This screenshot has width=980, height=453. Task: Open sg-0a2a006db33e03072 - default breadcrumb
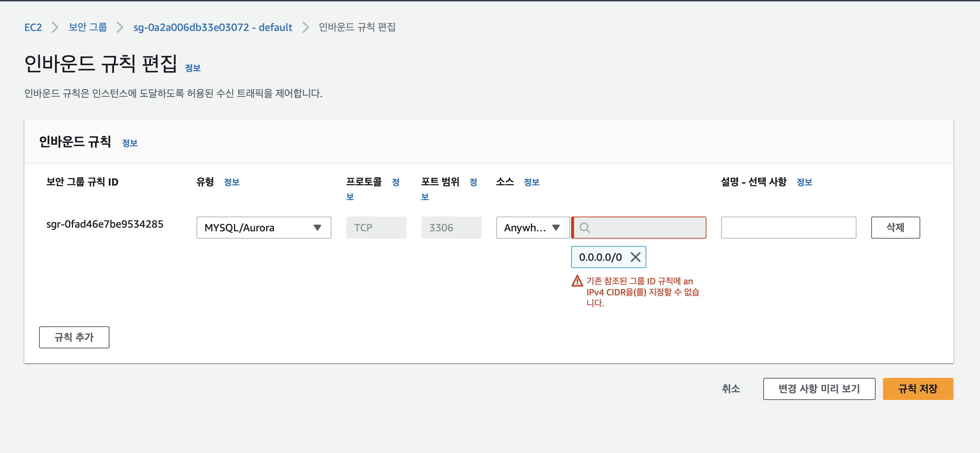[x=213, y=27]
